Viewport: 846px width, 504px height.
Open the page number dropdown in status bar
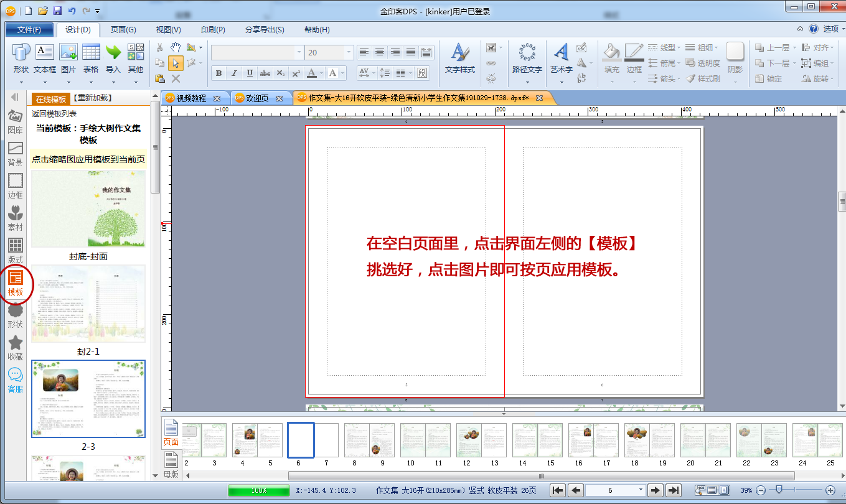[x=641, y=490]
